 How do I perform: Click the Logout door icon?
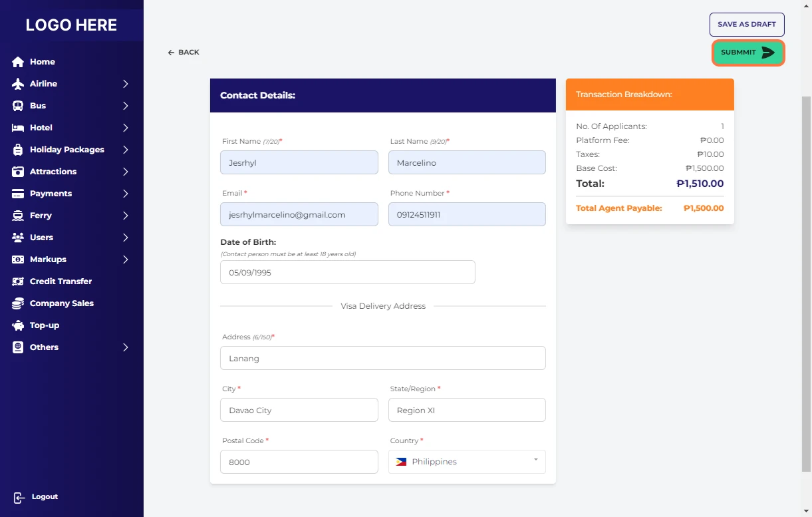(x=19, y=497)
